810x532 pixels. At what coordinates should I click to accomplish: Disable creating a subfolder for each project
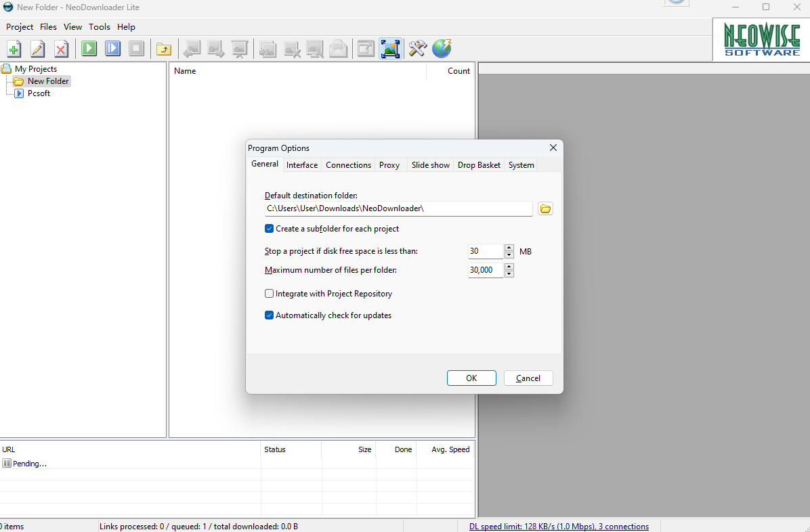click(x=269, y=229)
